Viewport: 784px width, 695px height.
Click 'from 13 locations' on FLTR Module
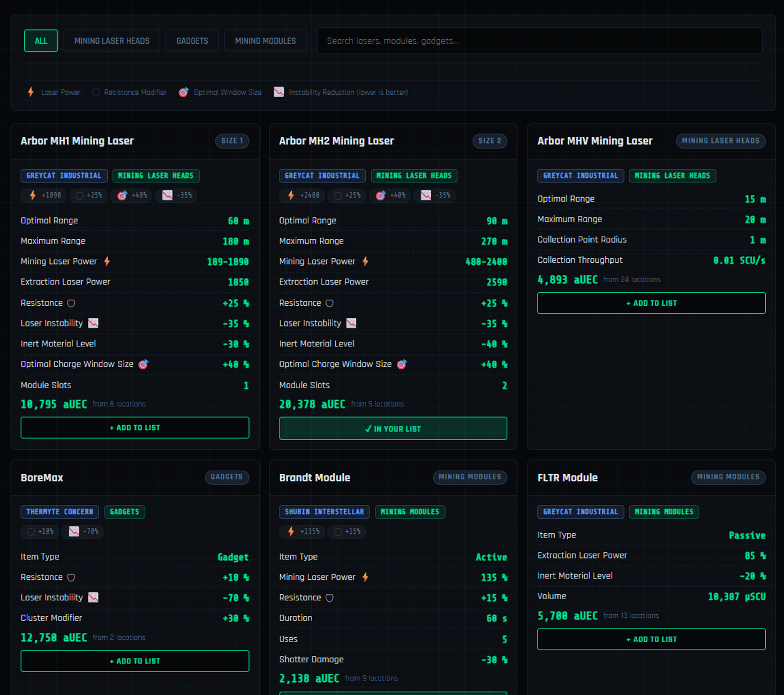point(631,616)
